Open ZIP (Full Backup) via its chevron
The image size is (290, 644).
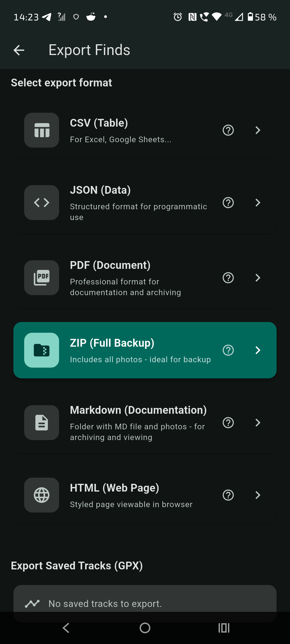pos(258,350)
